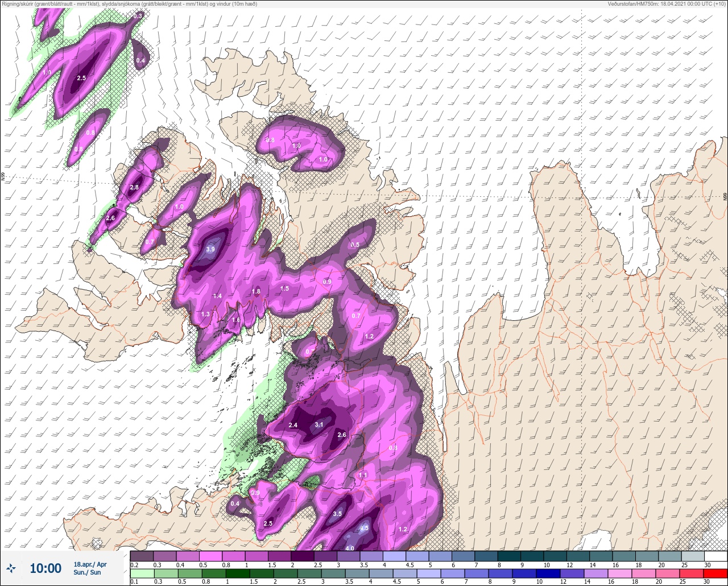Select upper legend swatch between 8 and 9

tap(509, 556)
